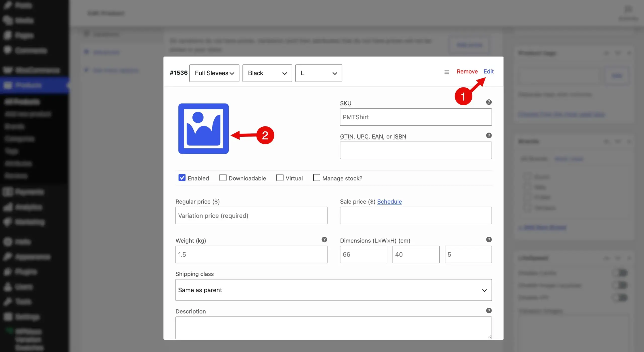The image size is (644, 352).
Task: Click the "Regular price ($)" label
Action: (x=197, y=202)
